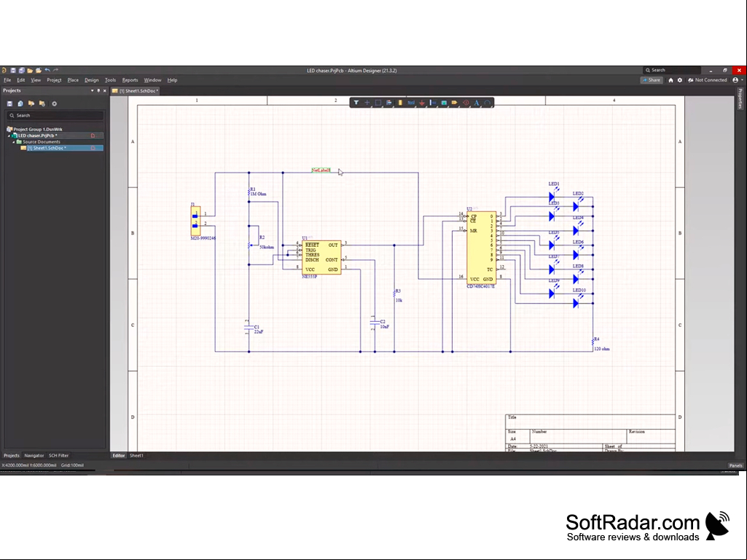Image resolution: width=747 pixels, height=560 pixels.
Task: Click the rectangle selection tool
Action: (x=378, y=103)
